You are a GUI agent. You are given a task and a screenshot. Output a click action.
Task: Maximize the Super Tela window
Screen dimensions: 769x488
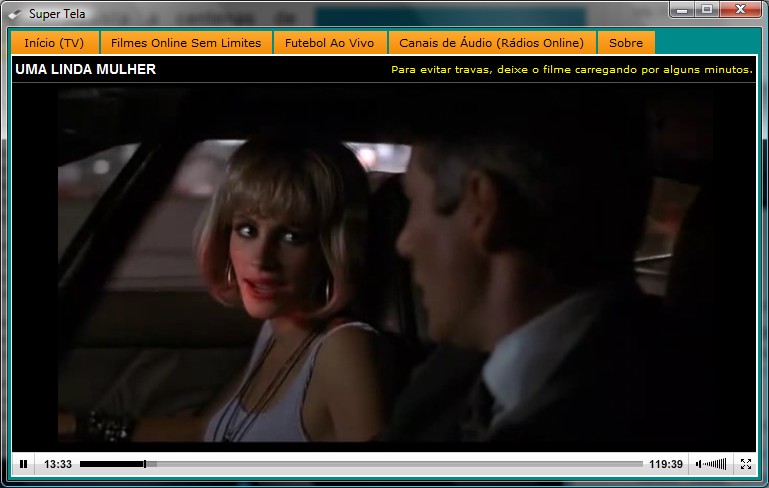click(707, 9)
